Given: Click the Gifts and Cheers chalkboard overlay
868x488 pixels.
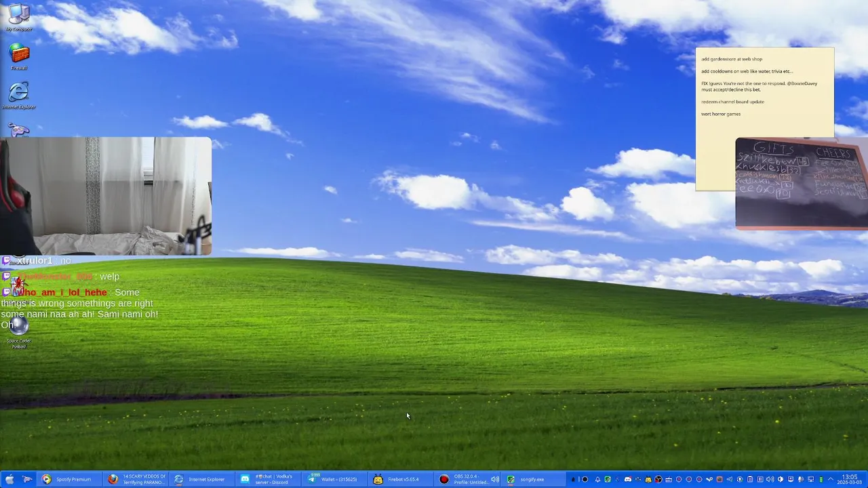Looking at the screenshot, I should tap(802, 183).
